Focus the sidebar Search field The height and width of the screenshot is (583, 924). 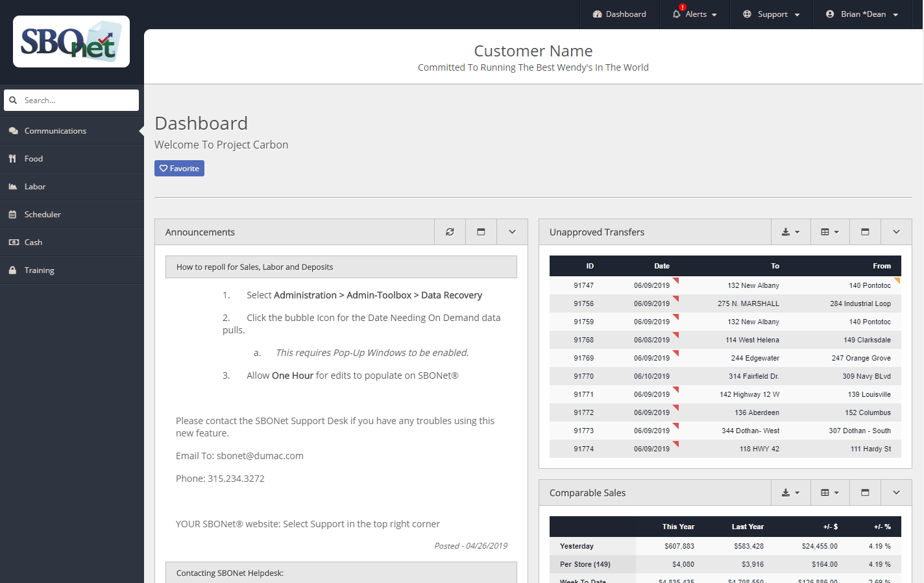71,101
